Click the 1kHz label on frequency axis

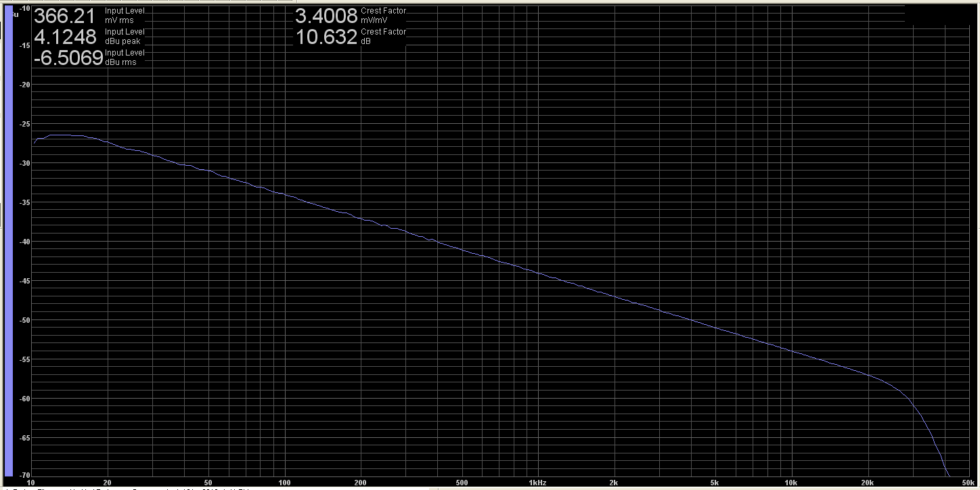[537, 483]
